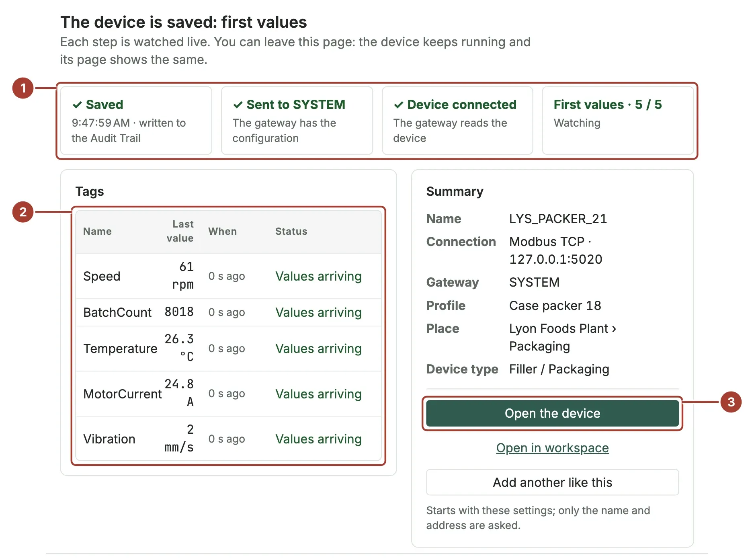Click the When column header
The width and height of the screenshot is (754, 560).
point(222,231)
